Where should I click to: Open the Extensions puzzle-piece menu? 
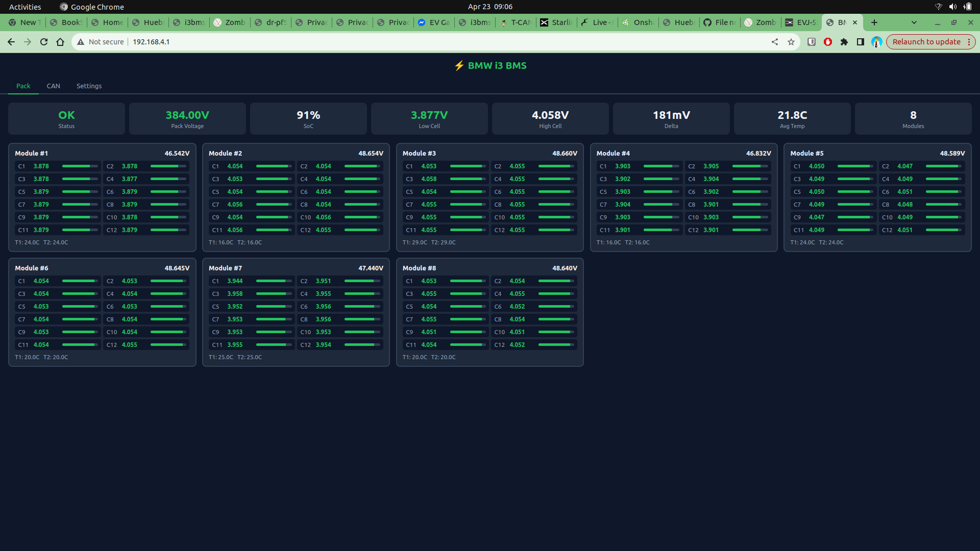[844, 42]
